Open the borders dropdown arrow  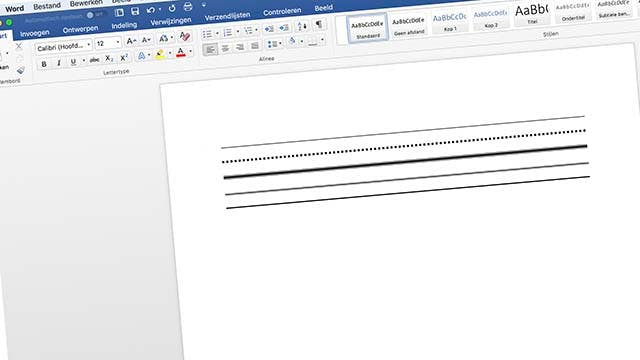pos(322,40)
